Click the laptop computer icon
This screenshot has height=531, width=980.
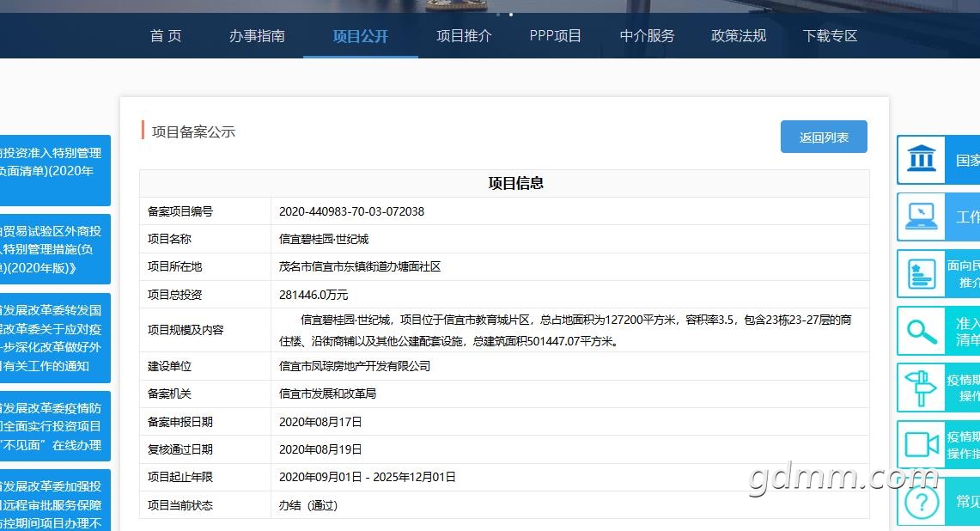(x=921, y=217)
